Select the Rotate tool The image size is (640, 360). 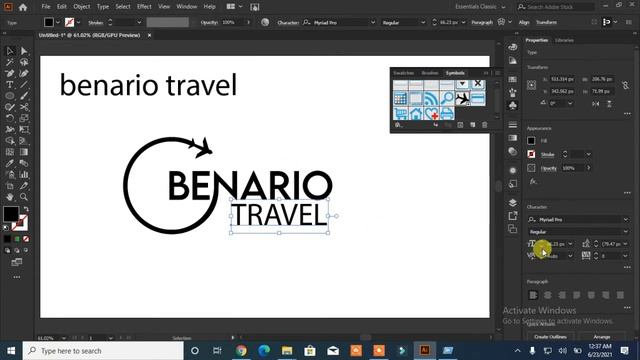click(x=10, y=118)
